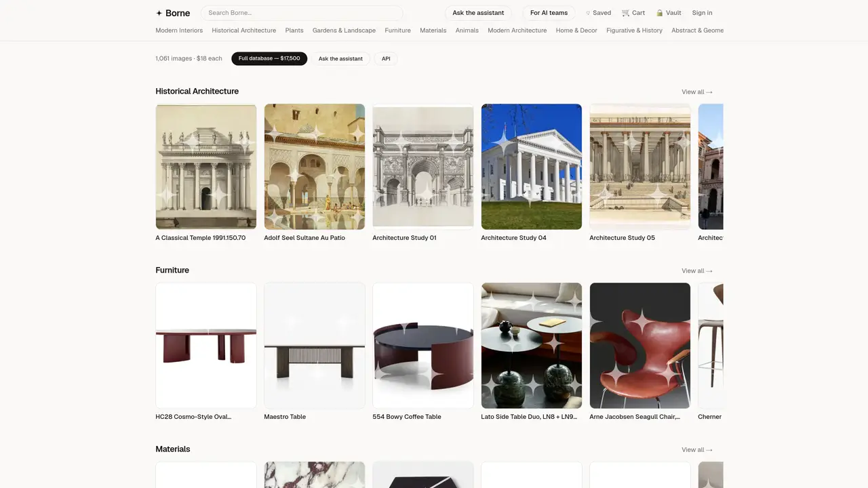Expand View all for Historical Architecture
Screen dimensions: 868x488
click(x=697, y=92)
